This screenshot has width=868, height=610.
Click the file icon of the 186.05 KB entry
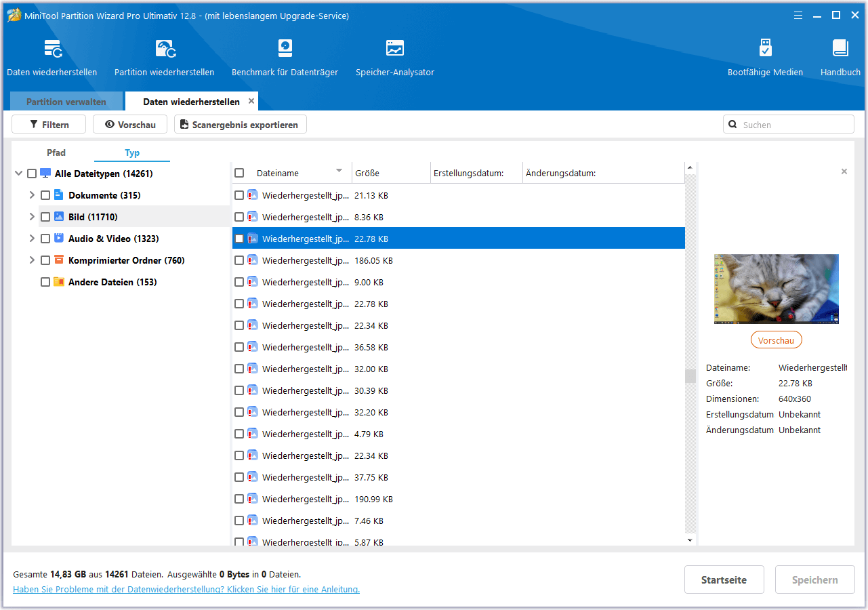point(252,260)
